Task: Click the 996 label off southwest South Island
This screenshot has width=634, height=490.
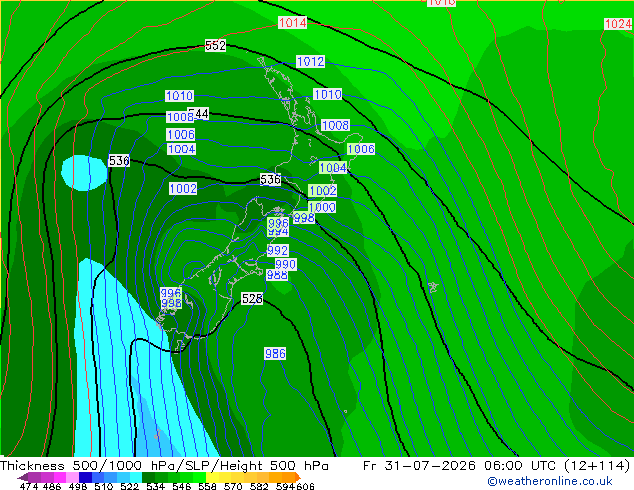Action: [x=171, y=293]
